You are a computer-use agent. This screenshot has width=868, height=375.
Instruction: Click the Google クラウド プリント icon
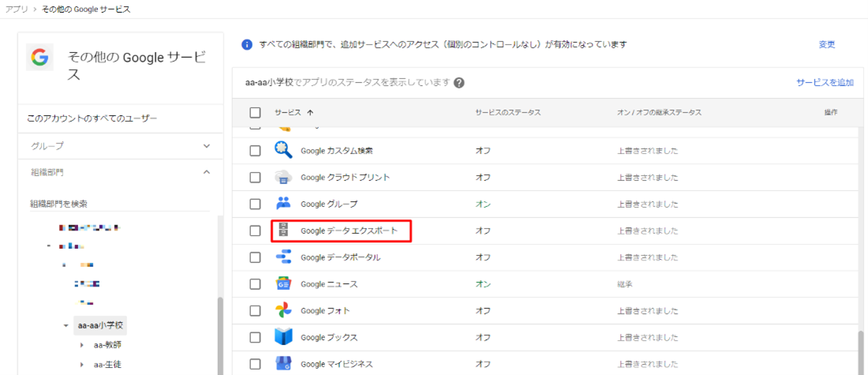(284, 178)
